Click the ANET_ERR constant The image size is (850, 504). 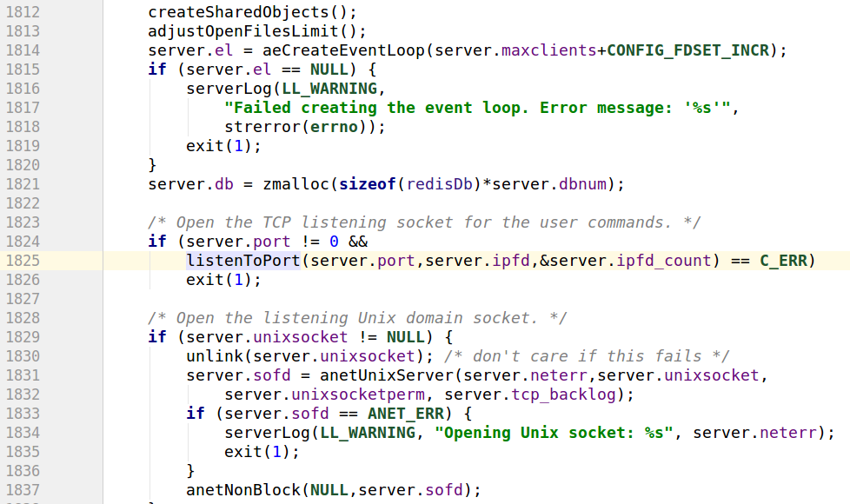(406, 414)
